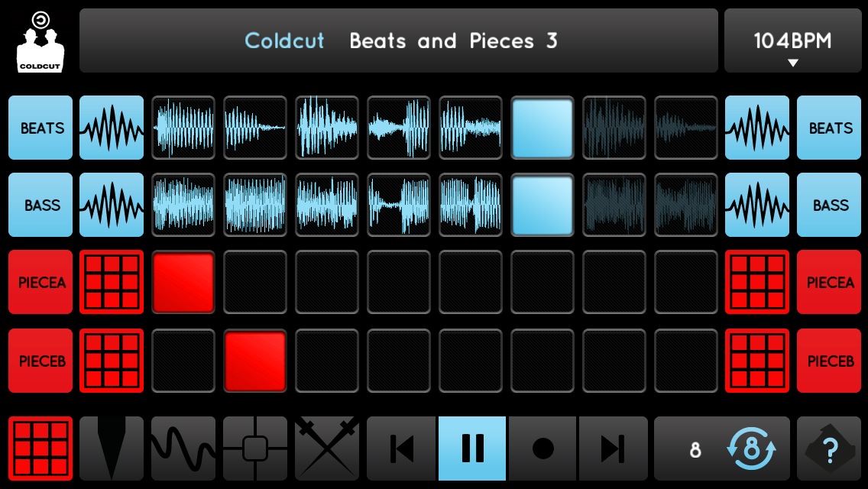Select the Coldcut Beats and Pieces 3 title bar
868x489 pixels.
click(399, 41)
